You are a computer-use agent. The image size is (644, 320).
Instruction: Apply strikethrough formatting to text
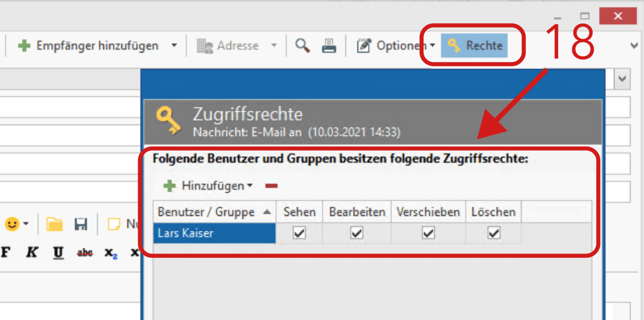click(84, 252)
